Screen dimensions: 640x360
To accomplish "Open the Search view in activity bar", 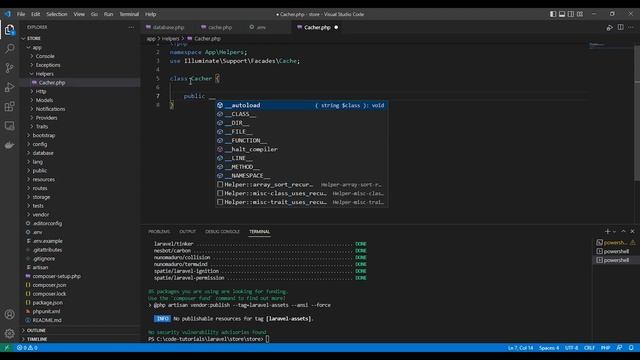I will click(x=9, y=49).
